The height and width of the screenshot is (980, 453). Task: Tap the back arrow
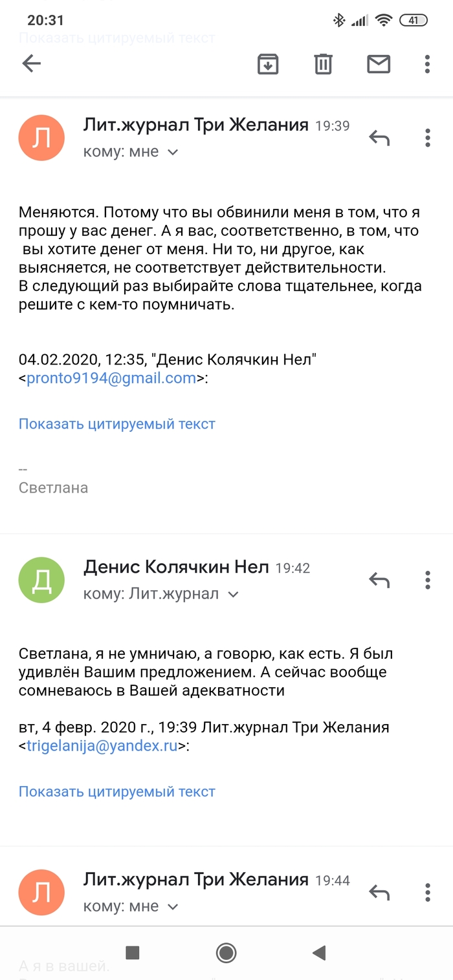[x=32, y=63]
